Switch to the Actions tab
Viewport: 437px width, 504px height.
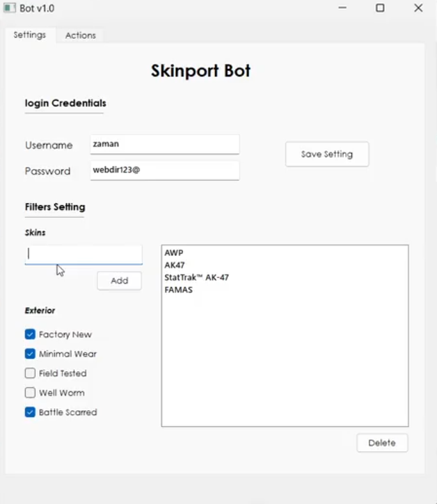(x=80, y=35)
